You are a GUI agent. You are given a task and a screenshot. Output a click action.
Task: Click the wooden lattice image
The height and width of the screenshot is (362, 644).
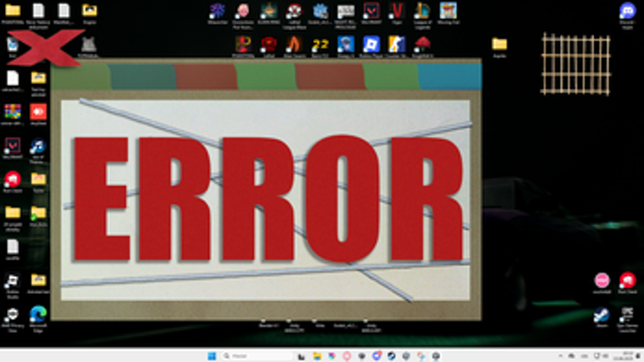coord(576,65)
